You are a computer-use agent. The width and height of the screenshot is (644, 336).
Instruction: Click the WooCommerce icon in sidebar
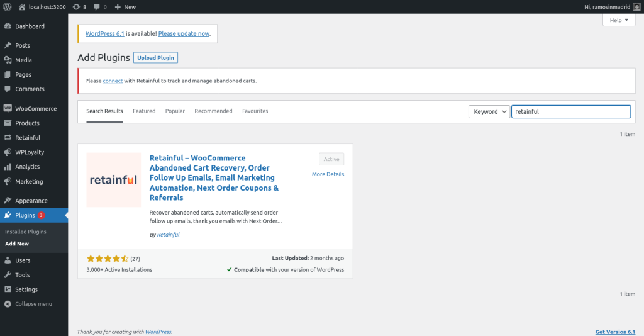coord(8,108)
